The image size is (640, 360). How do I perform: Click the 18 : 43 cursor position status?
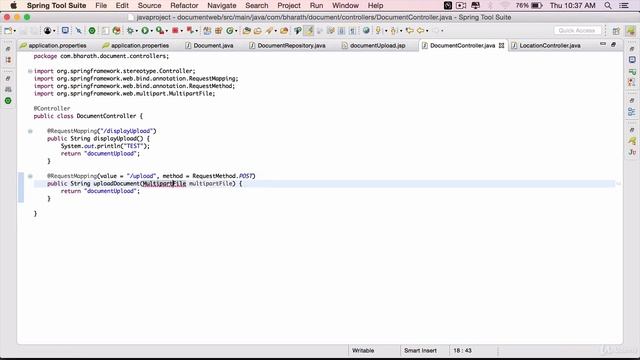pyautogui.click(x=462, y=351)
